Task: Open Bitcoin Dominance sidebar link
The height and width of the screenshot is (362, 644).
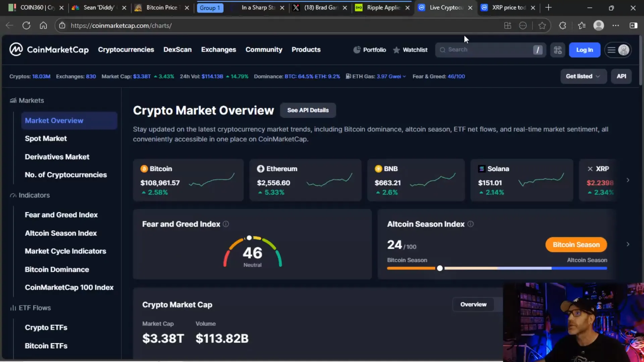Action: 57,269
